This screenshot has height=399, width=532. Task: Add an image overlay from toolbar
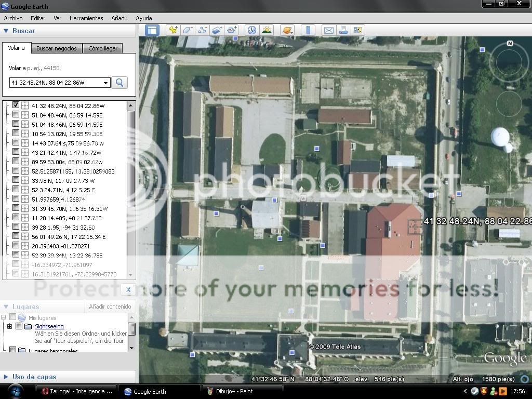tap(217, 30)
